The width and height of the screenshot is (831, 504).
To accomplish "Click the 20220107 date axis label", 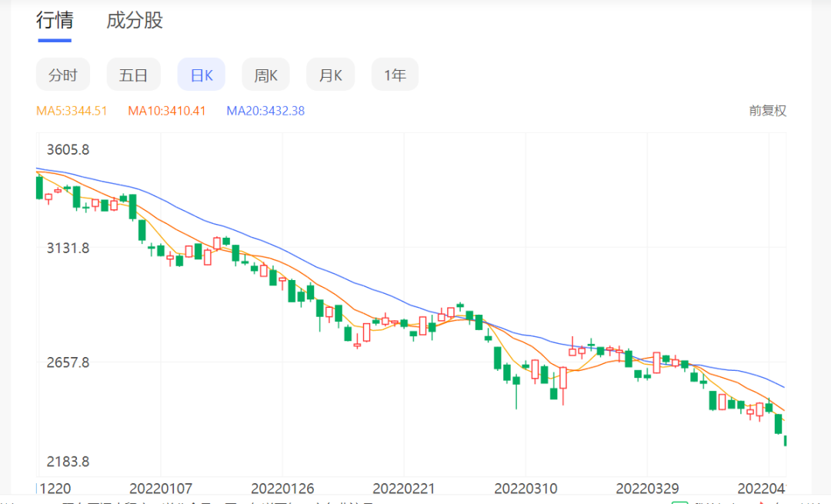I will (x=161, y=488).
